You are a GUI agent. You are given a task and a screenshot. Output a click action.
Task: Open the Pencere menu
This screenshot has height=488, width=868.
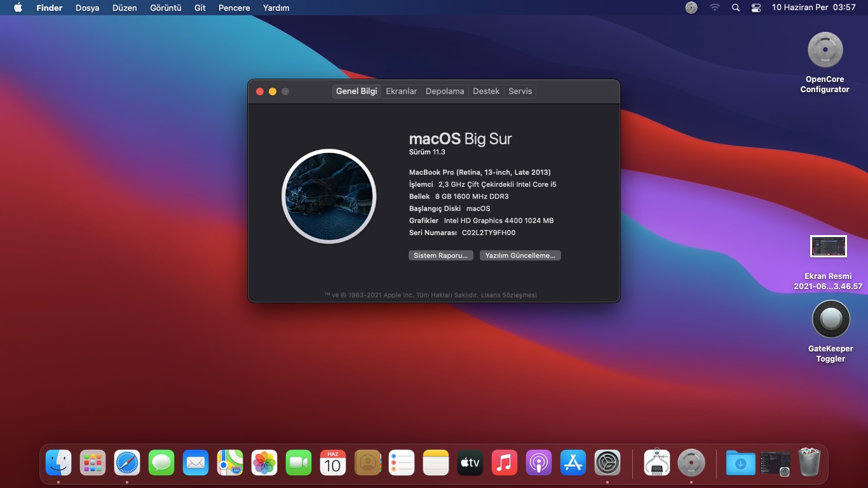point(234,8)
